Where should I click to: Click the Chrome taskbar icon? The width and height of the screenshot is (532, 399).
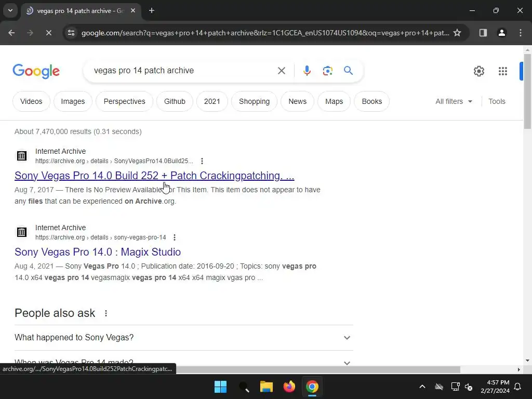pos(312,387)
